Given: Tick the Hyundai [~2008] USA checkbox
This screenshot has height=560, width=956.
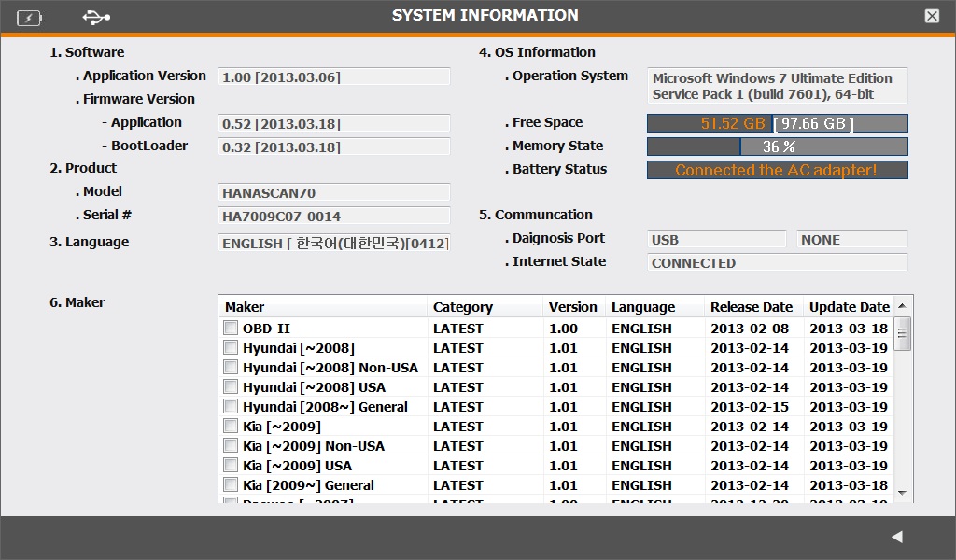Looking at the screenshot, I should pos(231,387).
